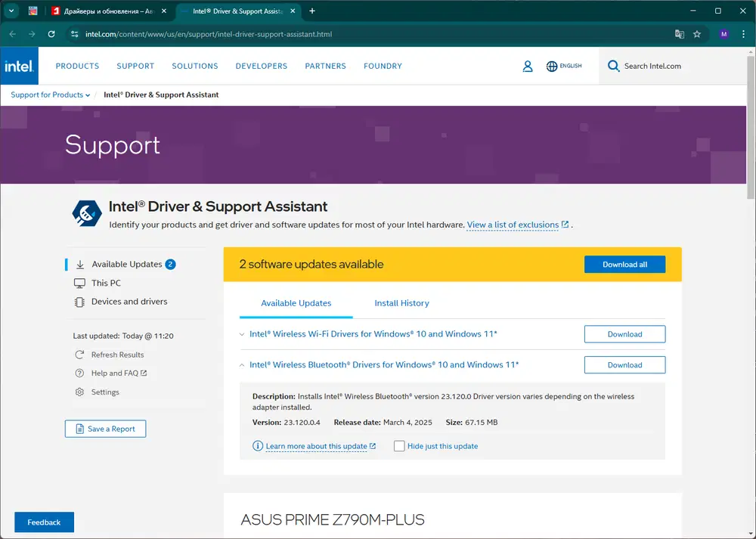
Task: Click the browser address bar URL
Action: [x=209, y=34]
